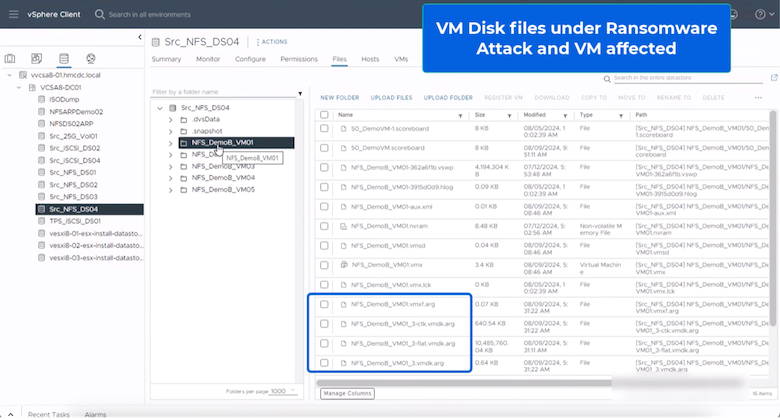Expand the NFS_DemoB_VM04 folder
Image resolution: width=780 pixels, height=420 pixels.
click(171, 178)
